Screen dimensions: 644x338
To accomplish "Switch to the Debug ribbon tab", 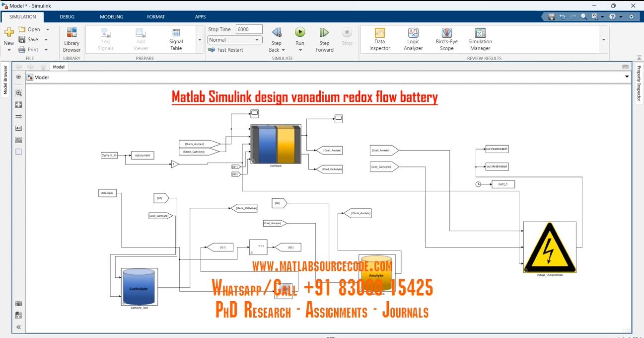I will click(x=67, y=17).
